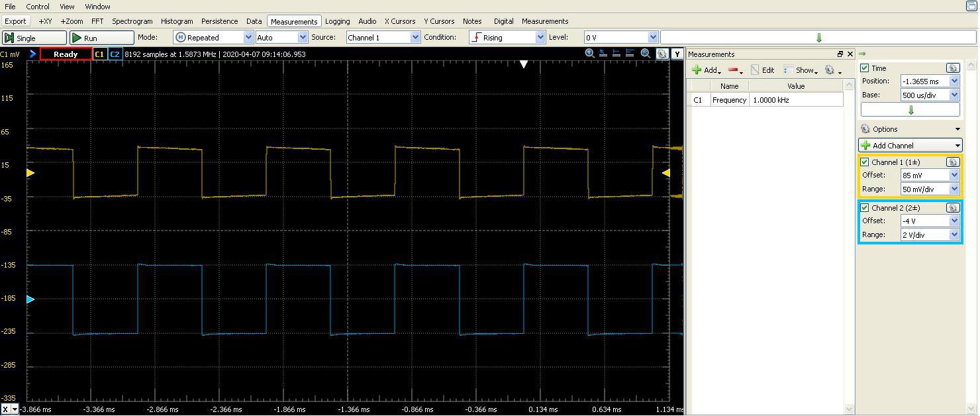Click the Y axis toggle icon
The image size is (980, 416).
coord(677,54)
